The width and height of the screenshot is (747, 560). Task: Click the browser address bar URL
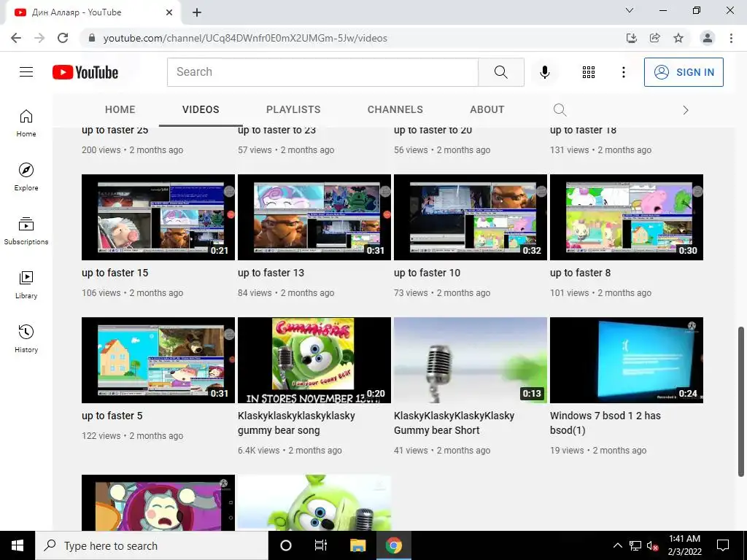tap(245, 38)
